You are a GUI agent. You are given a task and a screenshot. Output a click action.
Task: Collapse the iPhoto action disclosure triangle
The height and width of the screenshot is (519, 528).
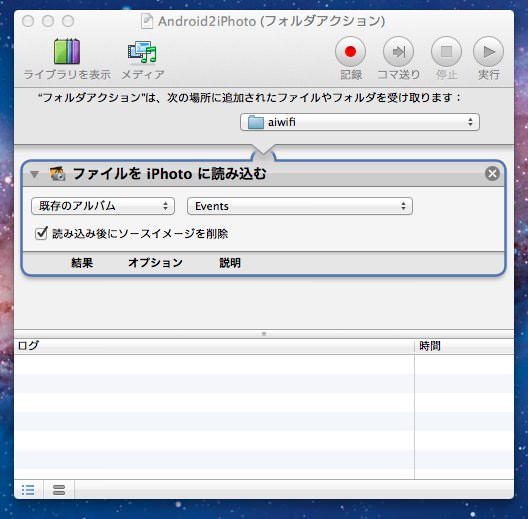[34, 174]
